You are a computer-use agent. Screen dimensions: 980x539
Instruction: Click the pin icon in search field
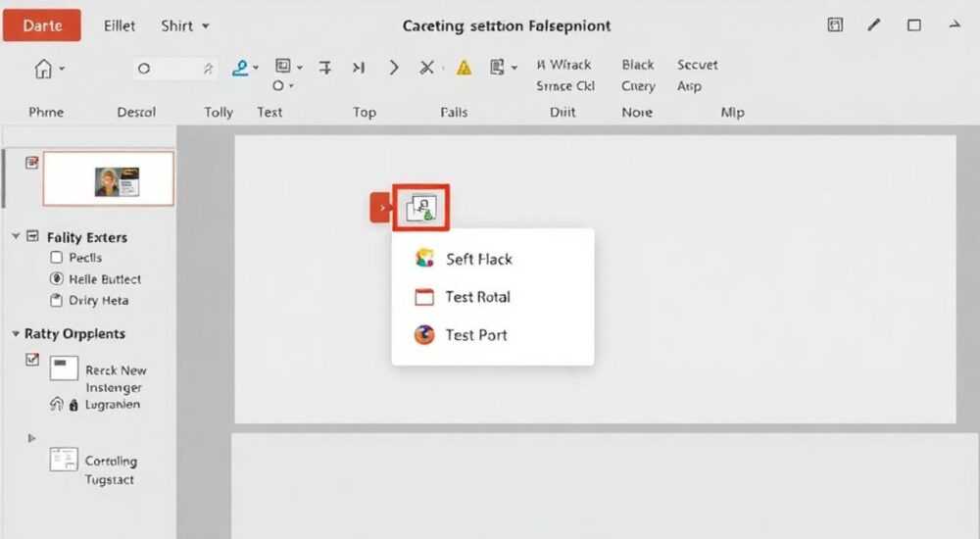point(208,69)
